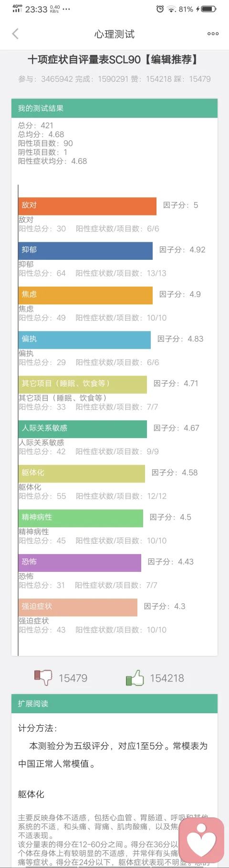Viewport: 229px width, 868px height.
Task: Select the light blue 偏执 bar
Action: 84,340
